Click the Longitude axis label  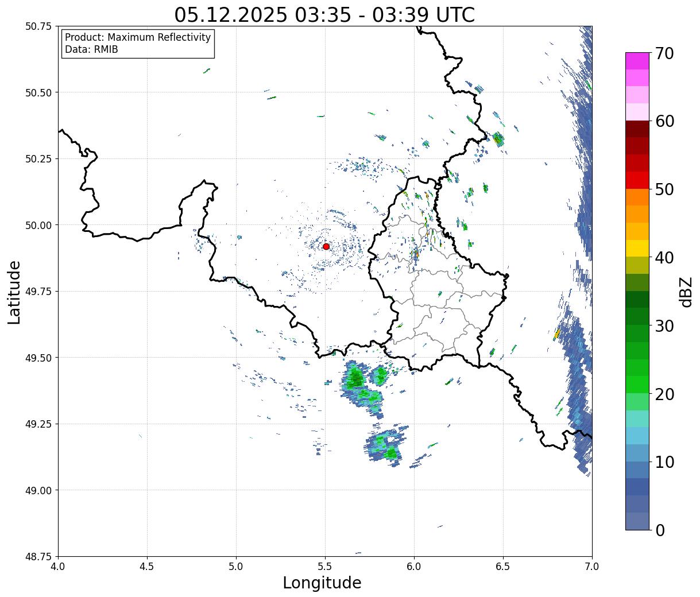tap(322, 583)
